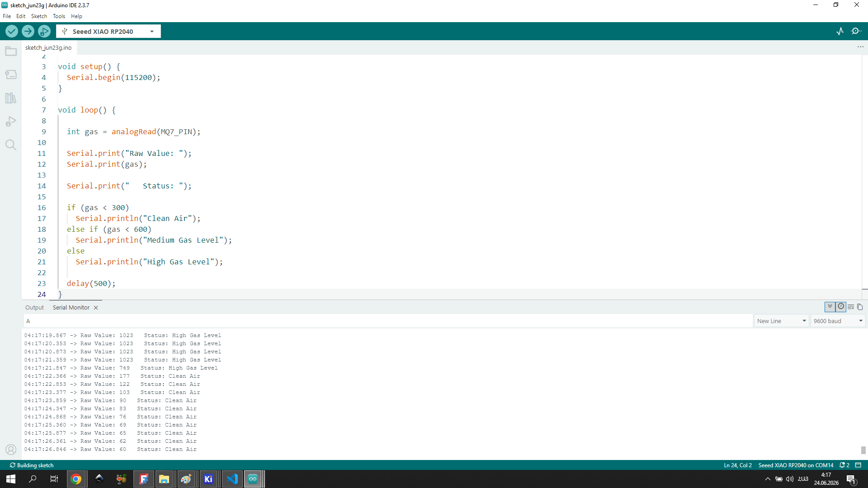Image resolution: width=868 pixels, height=488 pixels.
Task: Click the Verify sketch checkmark button
Action: click(x=12, y=31)
